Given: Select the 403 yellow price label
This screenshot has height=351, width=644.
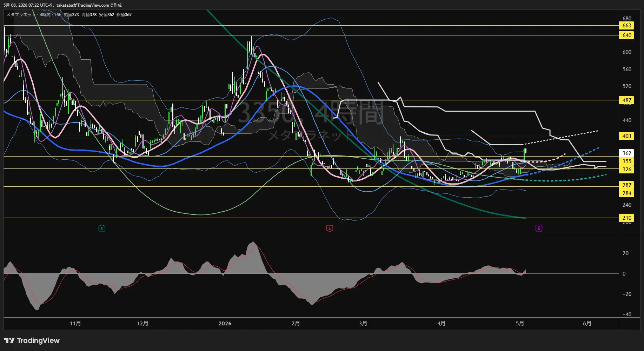Looking at the screenshot, I should pos(627,136).
